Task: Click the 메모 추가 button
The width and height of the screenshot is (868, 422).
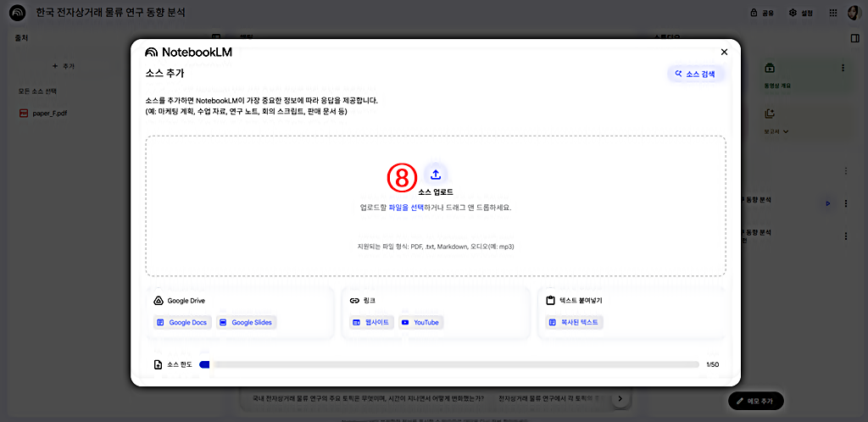Action: (755, 401)
